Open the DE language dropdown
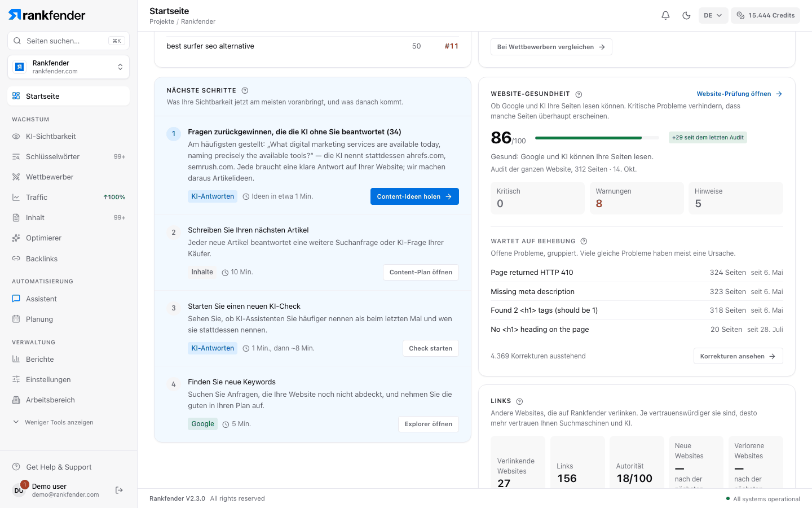The image size is (812, 508). tap(713, 15)
